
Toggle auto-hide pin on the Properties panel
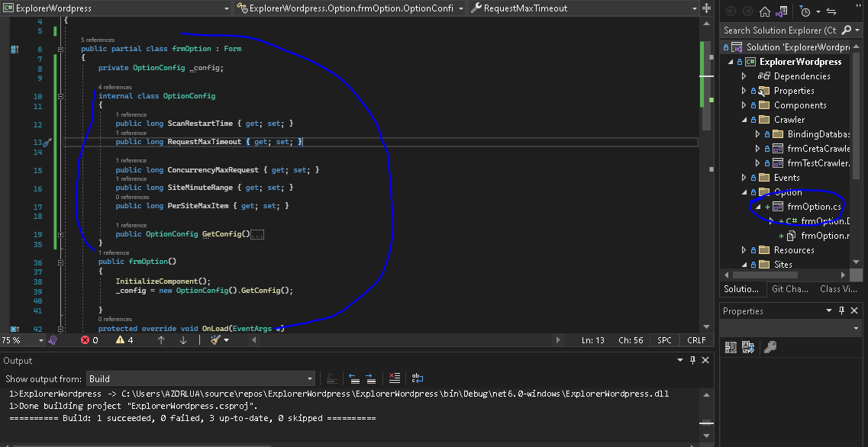click(842, 310)
